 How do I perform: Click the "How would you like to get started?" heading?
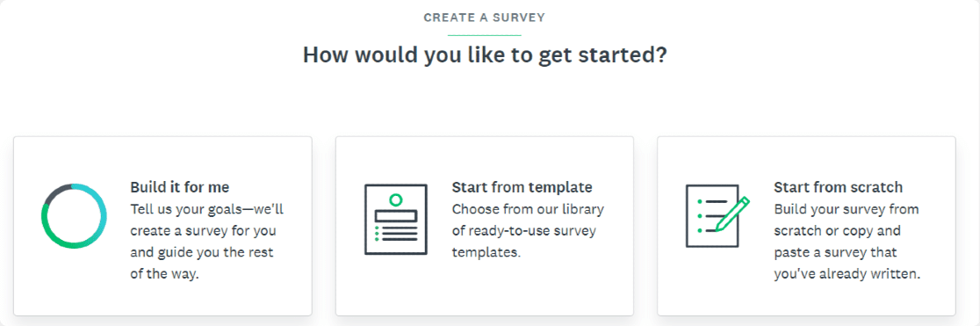(485, 55)
